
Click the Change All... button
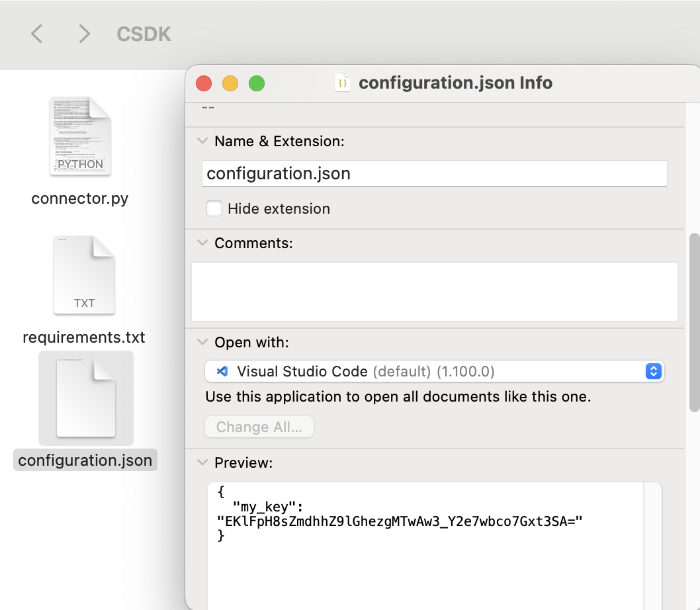pyautogui.click(x=259, y=427)
